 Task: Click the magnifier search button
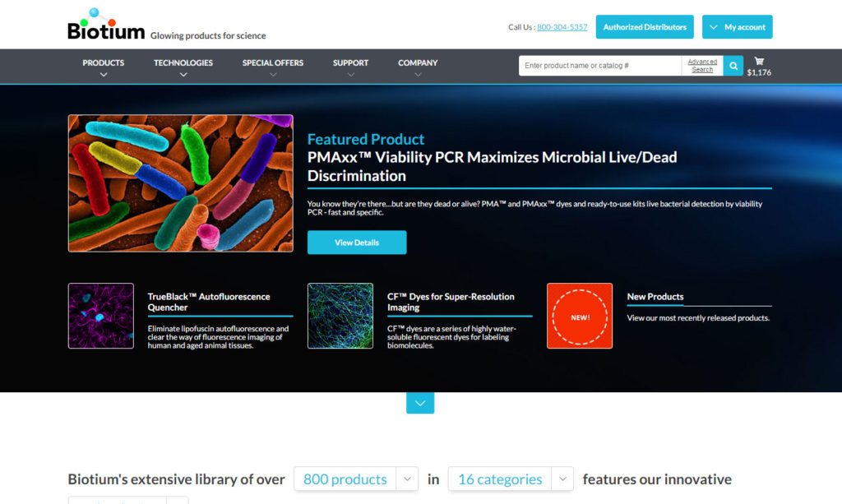pyautogui.click(x=733, y=66)
